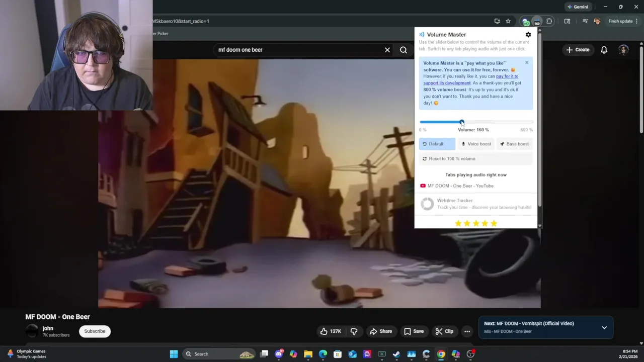Open the Chrome profile avatar
Screen dimensions: 644x362
click(x=597, y=21)
